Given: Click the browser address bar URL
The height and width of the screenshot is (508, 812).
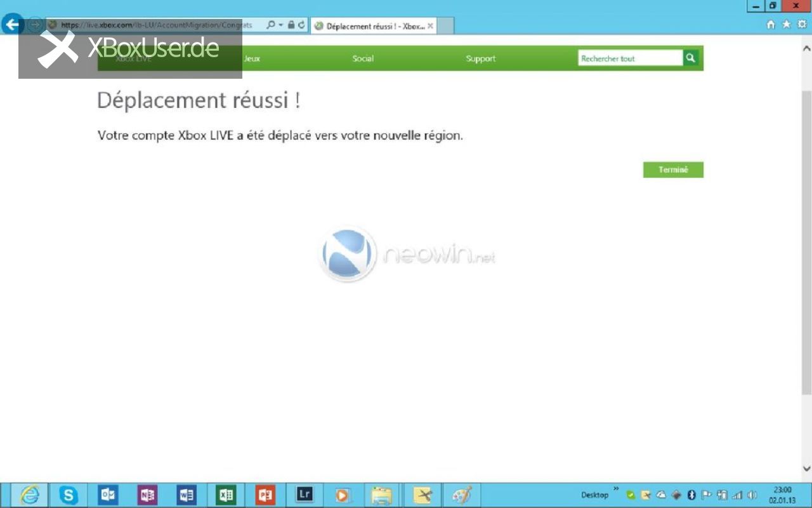Looking at the screenshot, I should click(156, 25).
